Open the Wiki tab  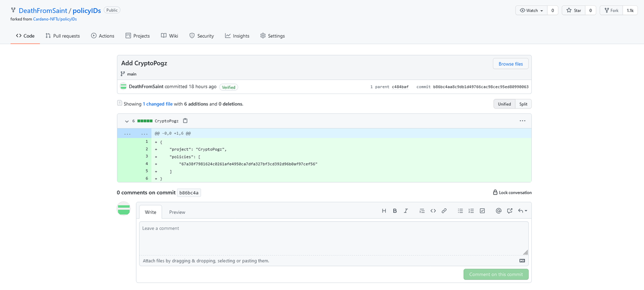(x=170, y=35)
